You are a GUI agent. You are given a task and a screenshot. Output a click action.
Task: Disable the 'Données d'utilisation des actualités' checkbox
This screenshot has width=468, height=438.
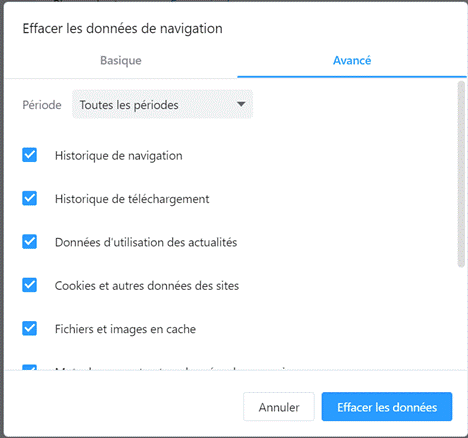(30, 242)
